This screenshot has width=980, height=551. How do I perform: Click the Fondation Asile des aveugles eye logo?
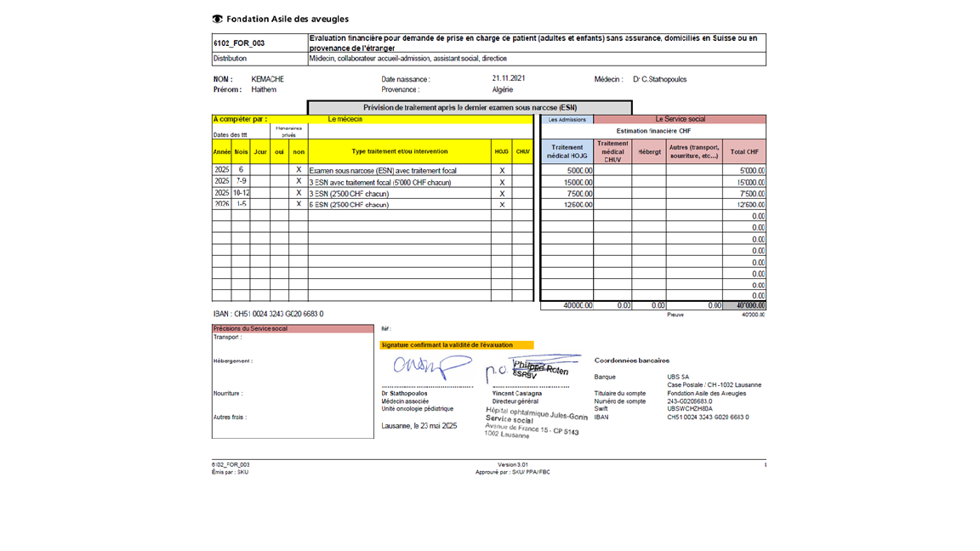[x=218, y=19]
